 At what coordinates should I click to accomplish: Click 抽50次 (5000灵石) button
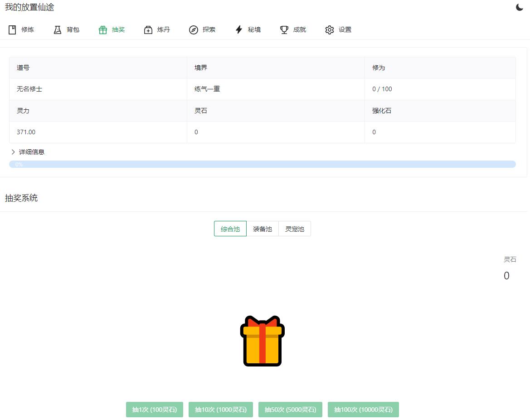(290, 410)
